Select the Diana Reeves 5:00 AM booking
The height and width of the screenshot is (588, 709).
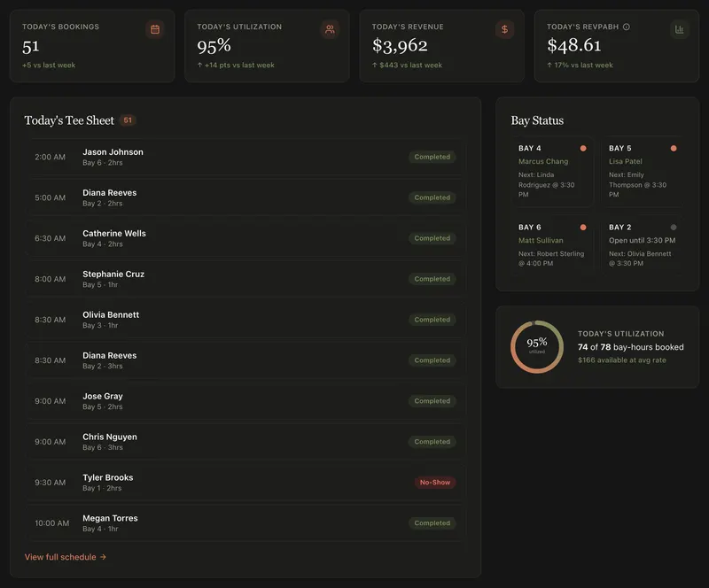coord(246,197)
